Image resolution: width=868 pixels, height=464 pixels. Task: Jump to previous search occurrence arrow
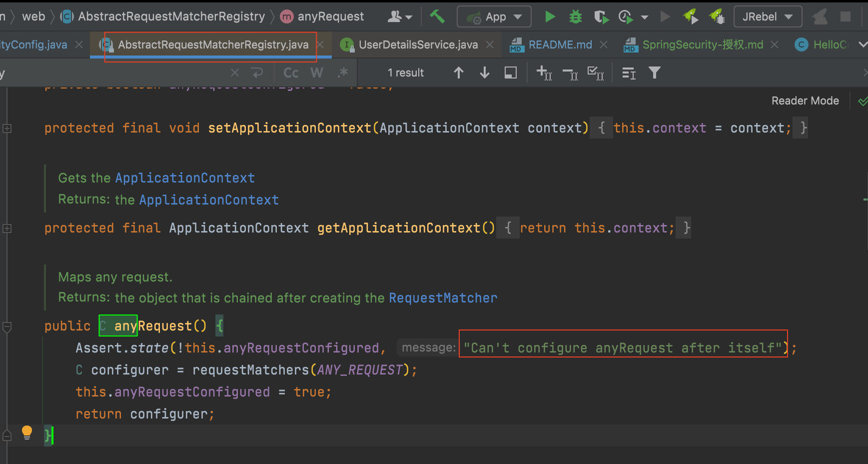[x=458, y=73]
